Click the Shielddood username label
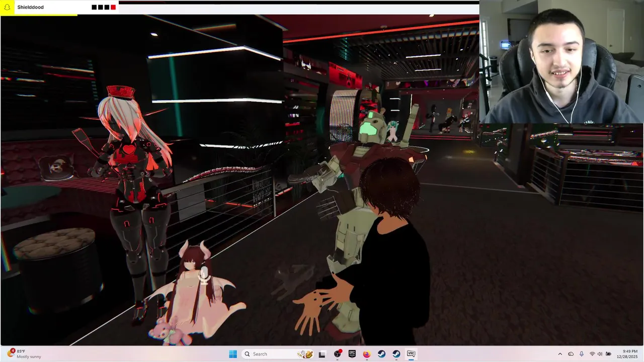 [x=30, y=7]
